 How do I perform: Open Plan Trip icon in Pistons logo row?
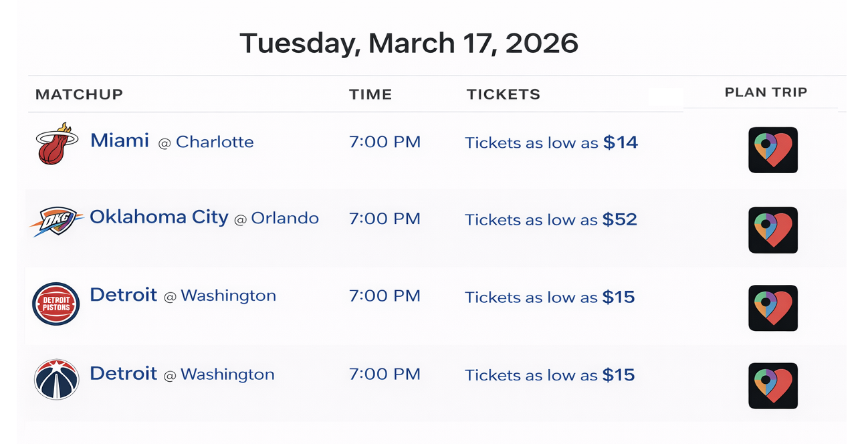[x=772, y=308]
